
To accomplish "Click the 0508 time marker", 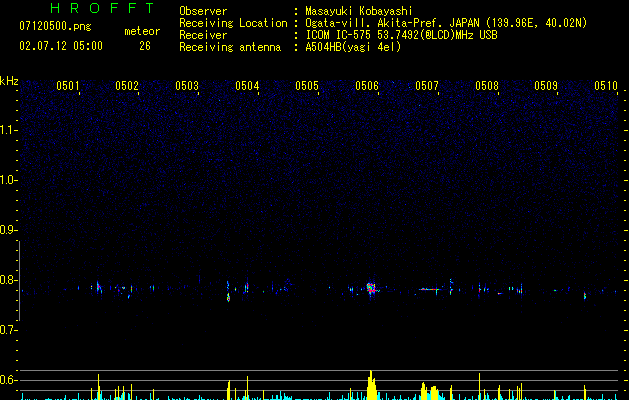I will click(x=487, y=86).
